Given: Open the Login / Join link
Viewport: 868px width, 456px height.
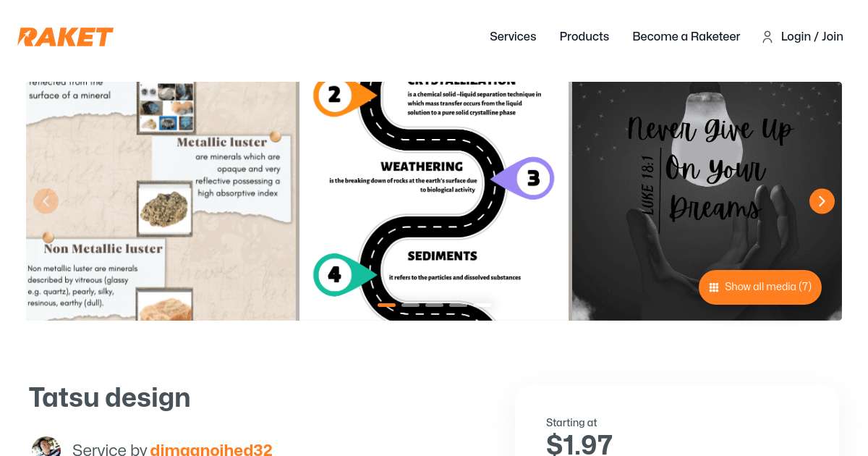Looking at the screenshot, I should [x=812, y=36].
